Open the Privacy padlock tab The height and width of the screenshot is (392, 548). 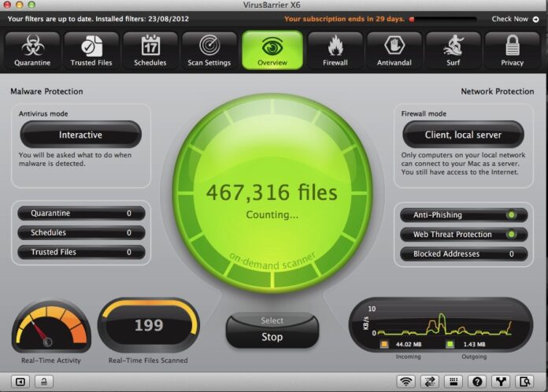512,50
